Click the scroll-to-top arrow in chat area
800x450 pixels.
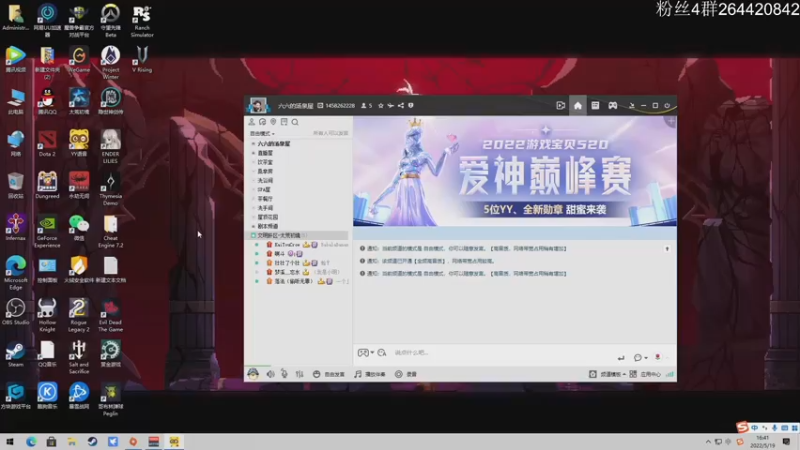[667, 249]
